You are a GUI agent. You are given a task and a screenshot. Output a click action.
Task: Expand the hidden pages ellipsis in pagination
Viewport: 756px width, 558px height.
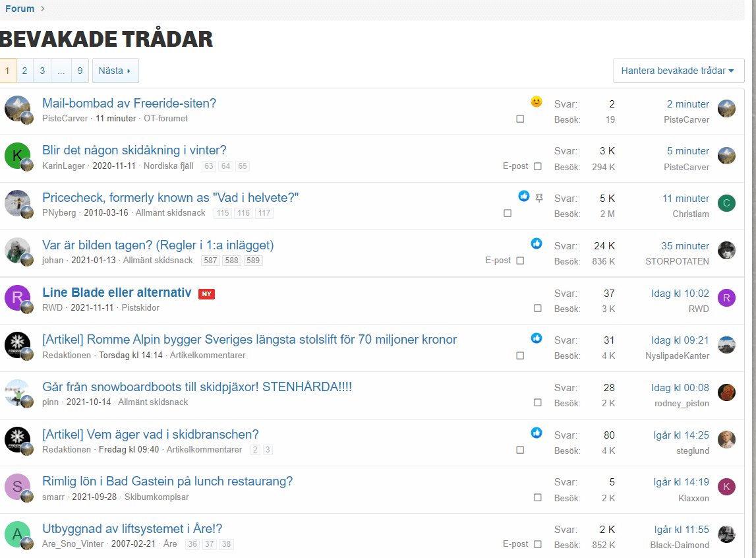coord(61,71)
